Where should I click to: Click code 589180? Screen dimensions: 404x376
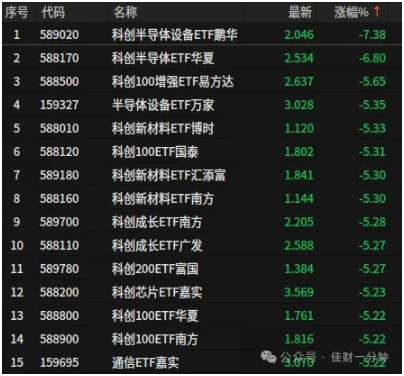click(59, 175)
